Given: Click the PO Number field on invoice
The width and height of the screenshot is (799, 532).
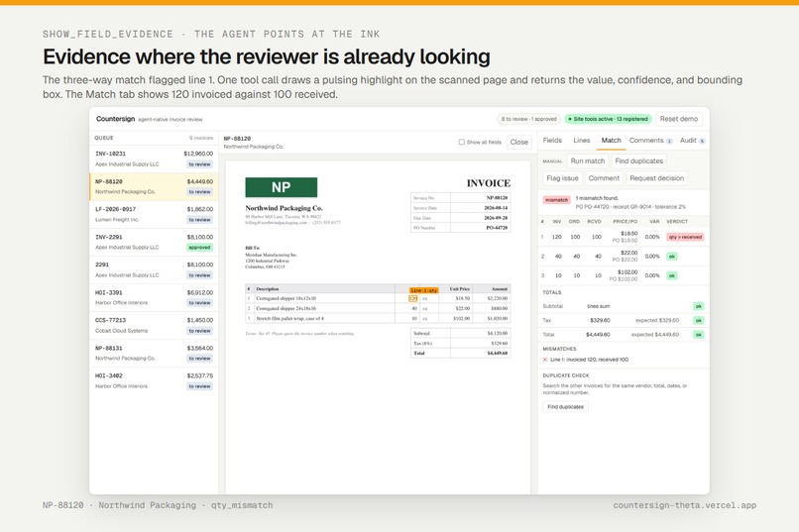Looking at the screenshot, I should (x=460, y=228).
